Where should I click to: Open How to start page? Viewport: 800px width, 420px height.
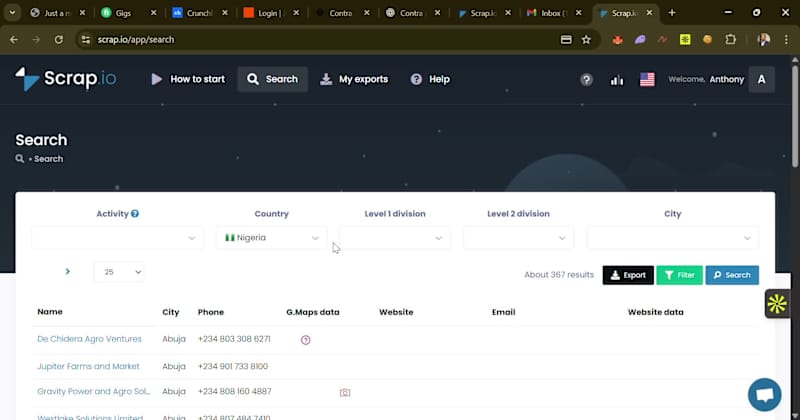coord(188,79)
